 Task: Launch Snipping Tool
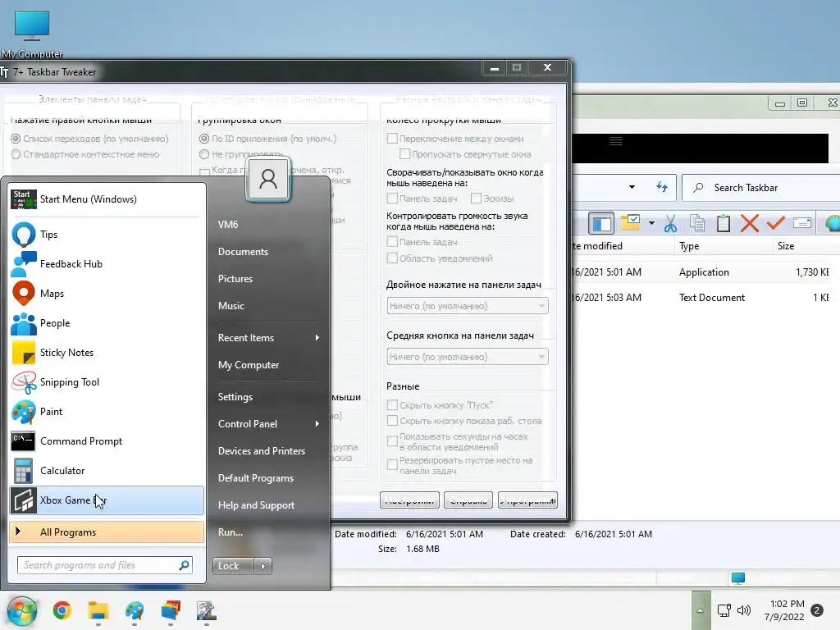(107, 382)
